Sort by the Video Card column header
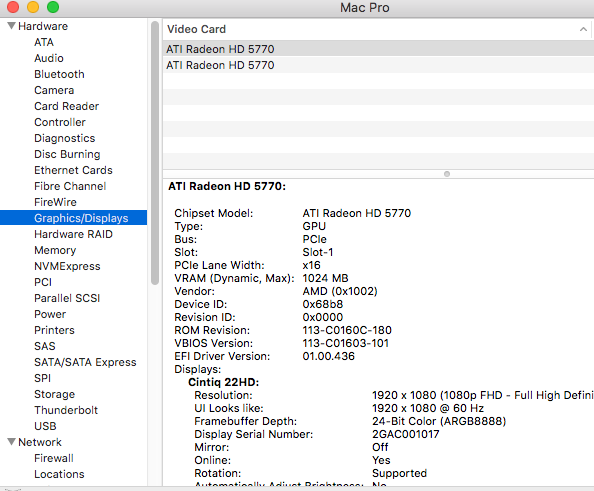Viewport: 594px width, 491px height. 377,29
